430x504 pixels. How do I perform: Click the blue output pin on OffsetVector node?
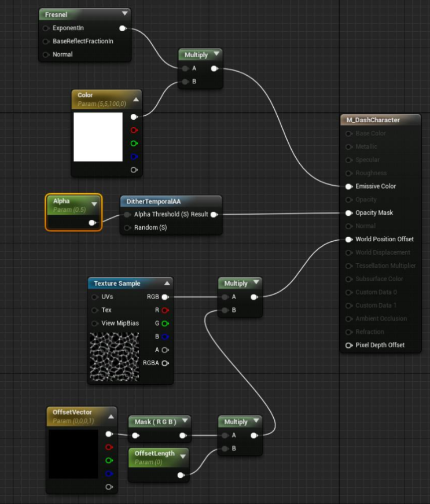(109, 474)
